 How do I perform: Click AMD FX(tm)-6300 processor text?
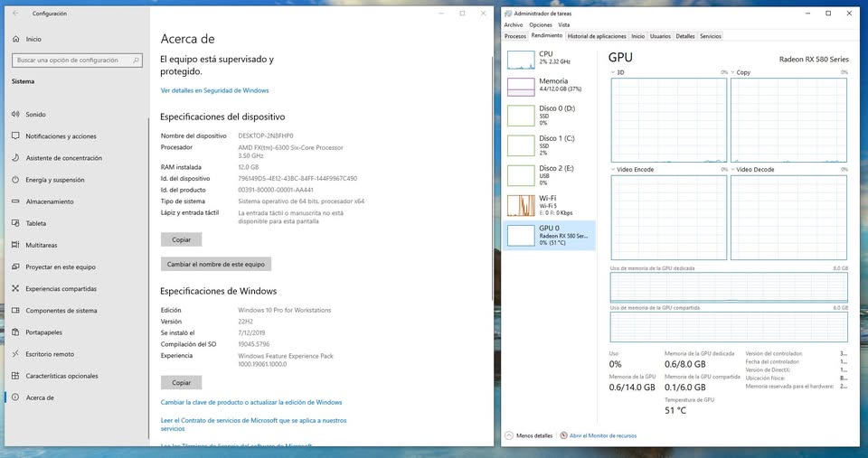[290, 152]
